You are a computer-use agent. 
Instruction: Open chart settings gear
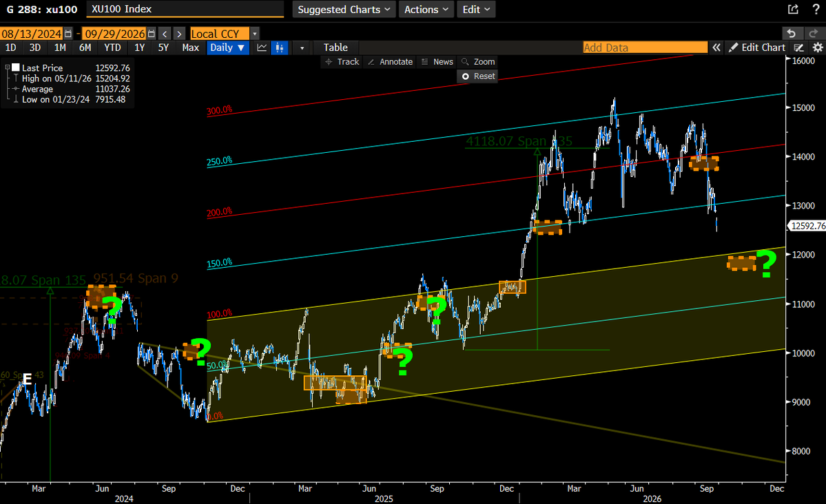pos(818,48)
